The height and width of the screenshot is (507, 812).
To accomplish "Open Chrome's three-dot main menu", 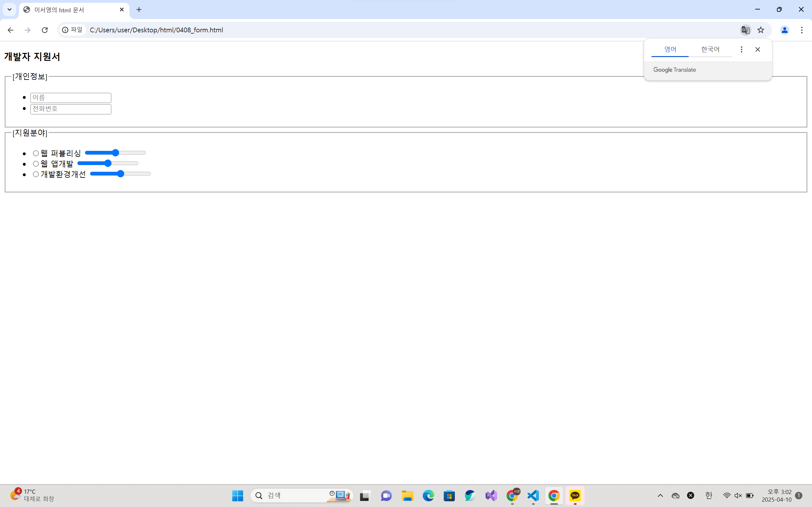I will coord(802,30).
